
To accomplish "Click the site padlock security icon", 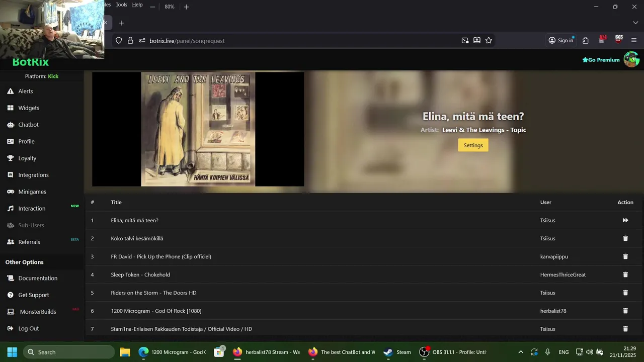I will pos(130,40).
